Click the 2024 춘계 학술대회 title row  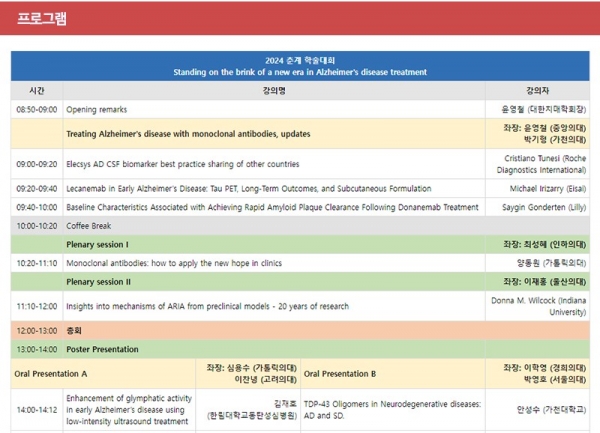(x=300, y=65)
